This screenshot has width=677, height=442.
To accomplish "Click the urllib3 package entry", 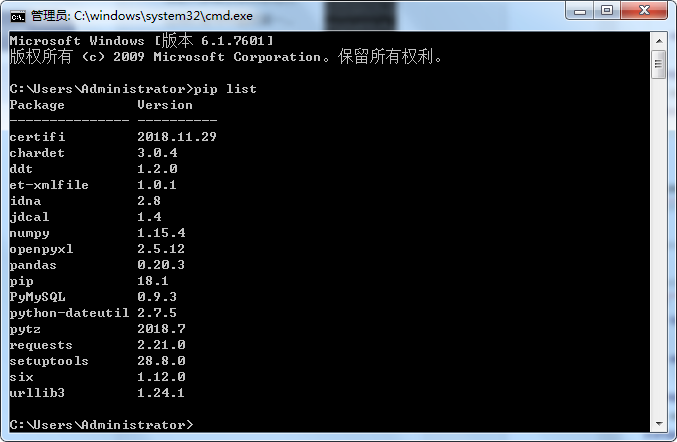I will (x=37, y=393).
